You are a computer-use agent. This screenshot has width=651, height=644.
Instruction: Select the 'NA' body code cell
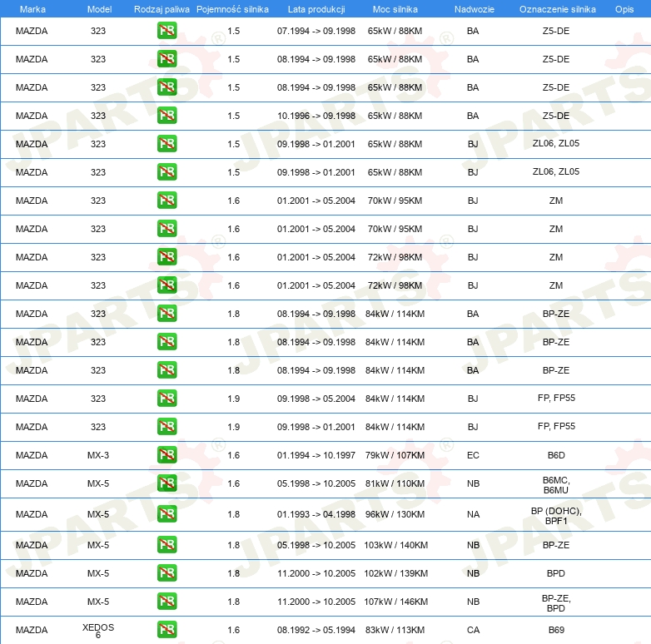473,514
